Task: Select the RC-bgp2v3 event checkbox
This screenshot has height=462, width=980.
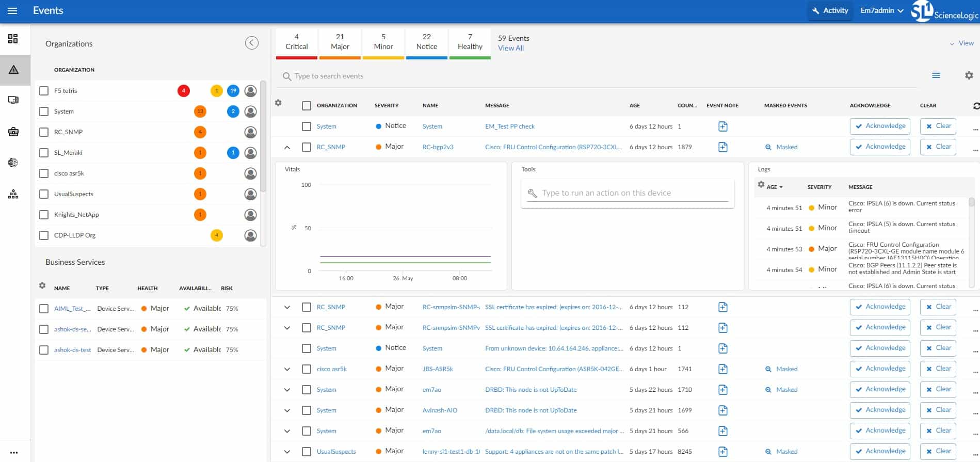Action: [x=307, y=147]
